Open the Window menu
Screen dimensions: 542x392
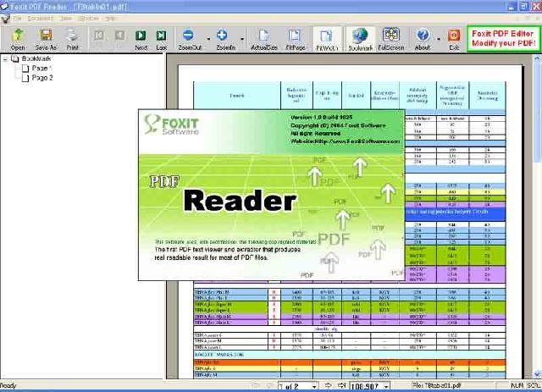(88, 19)
